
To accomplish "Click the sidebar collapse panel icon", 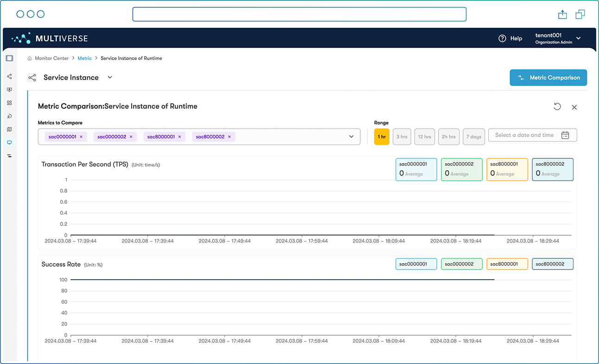I will pyautogui.click(x=9, y=58).
